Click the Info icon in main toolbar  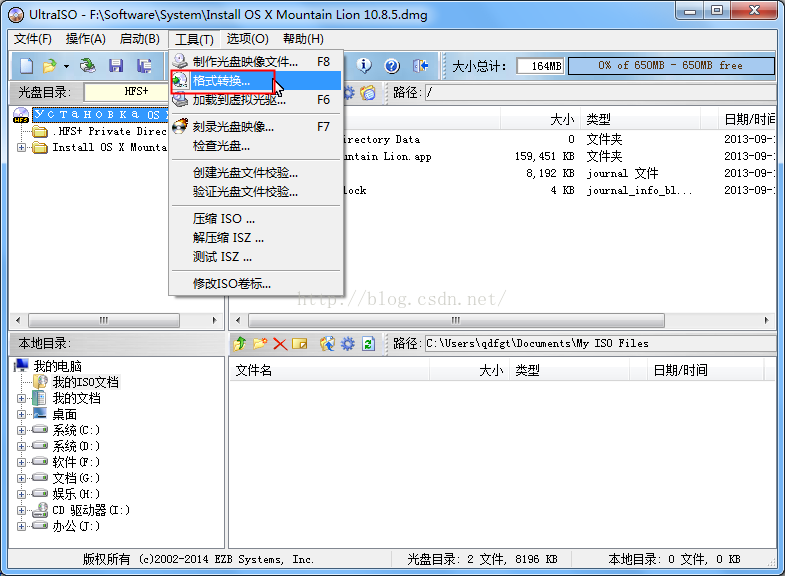pyautogui.click(x=364, y=66)
